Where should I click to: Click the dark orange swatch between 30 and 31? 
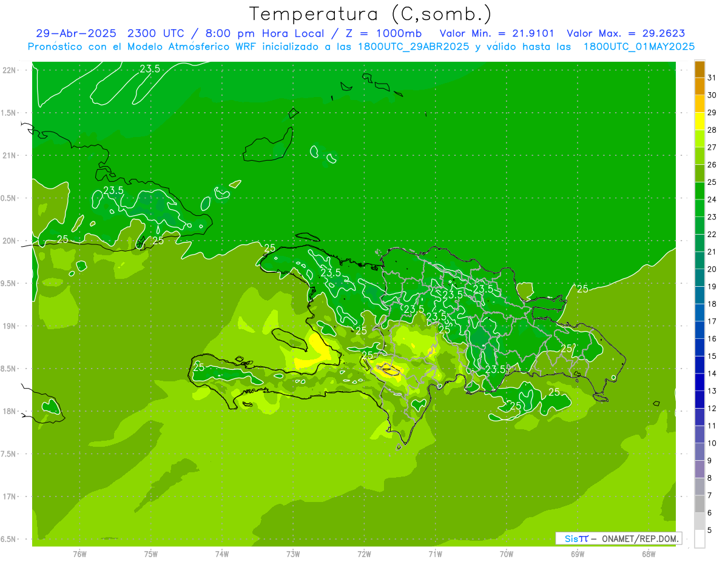(x=699, y=87)
